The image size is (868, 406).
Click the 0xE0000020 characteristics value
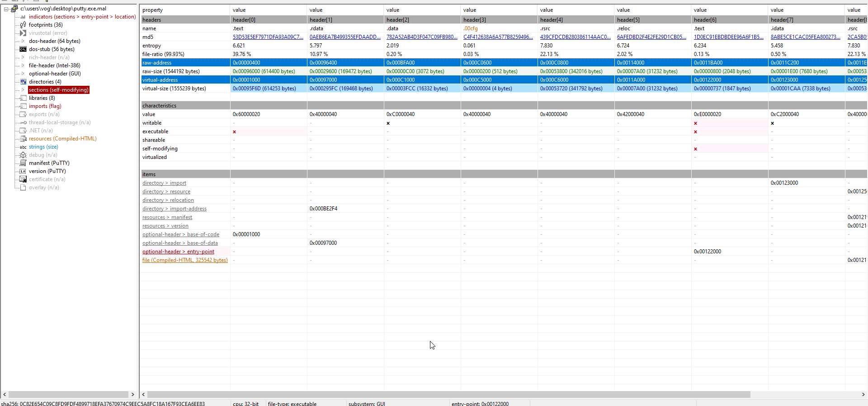click(x=708, y=114)
